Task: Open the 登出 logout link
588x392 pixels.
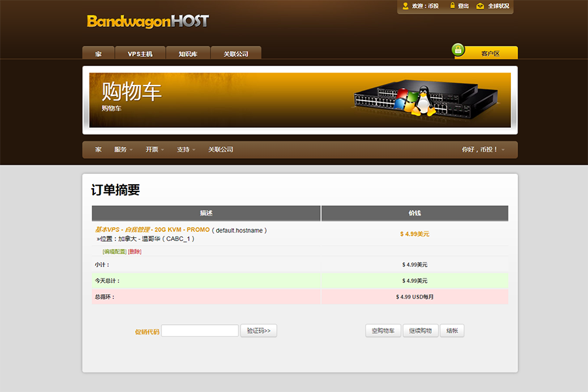Action: (463, 6)
